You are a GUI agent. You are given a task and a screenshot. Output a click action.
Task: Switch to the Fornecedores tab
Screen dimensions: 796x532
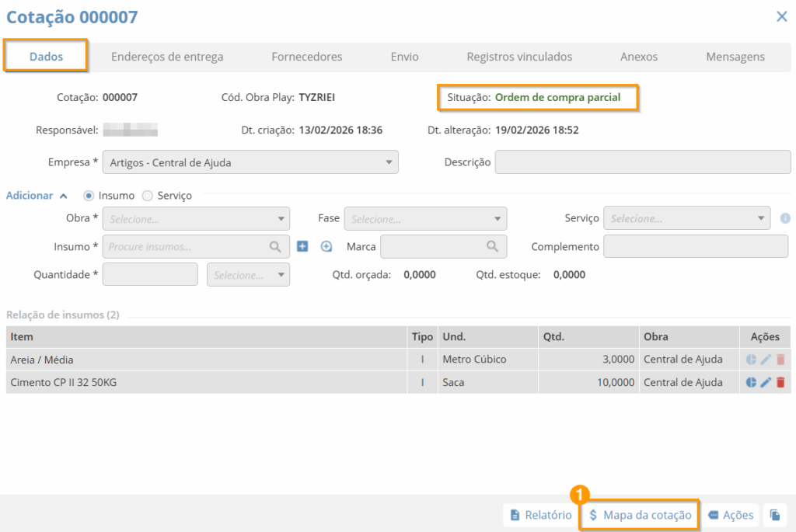click(306, 57)
